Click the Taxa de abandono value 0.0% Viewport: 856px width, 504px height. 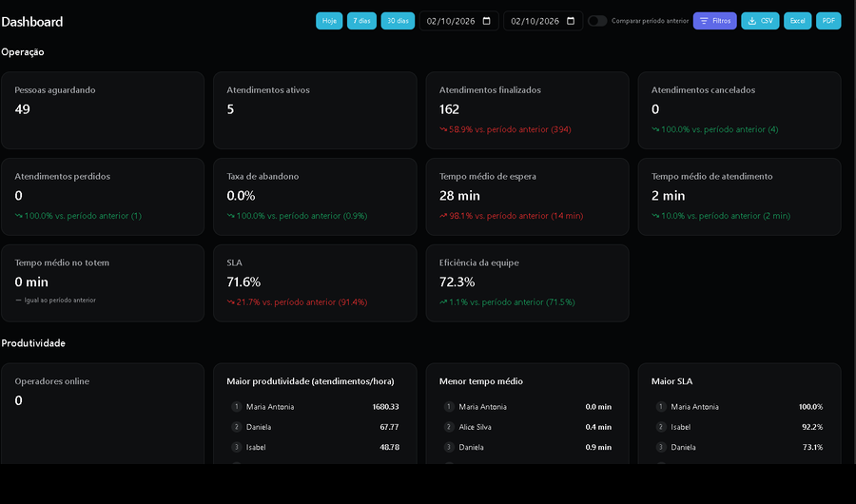coord(241,196)
